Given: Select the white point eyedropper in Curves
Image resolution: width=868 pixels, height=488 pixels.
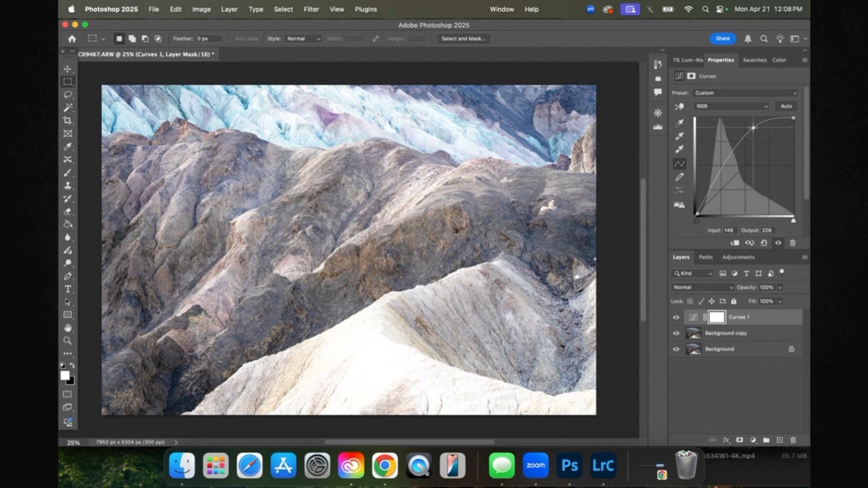Looking at the screenshot, I should (x=679, y=148).
